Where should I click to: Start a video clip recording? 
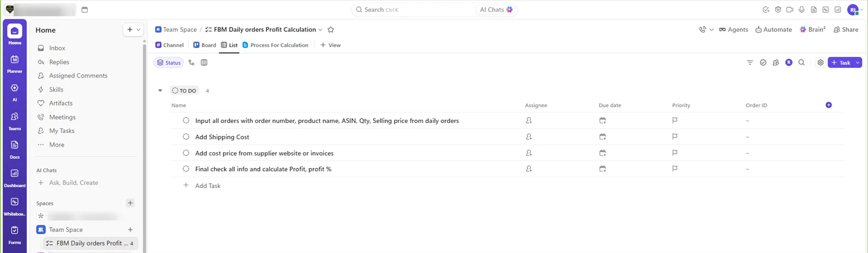790,10
